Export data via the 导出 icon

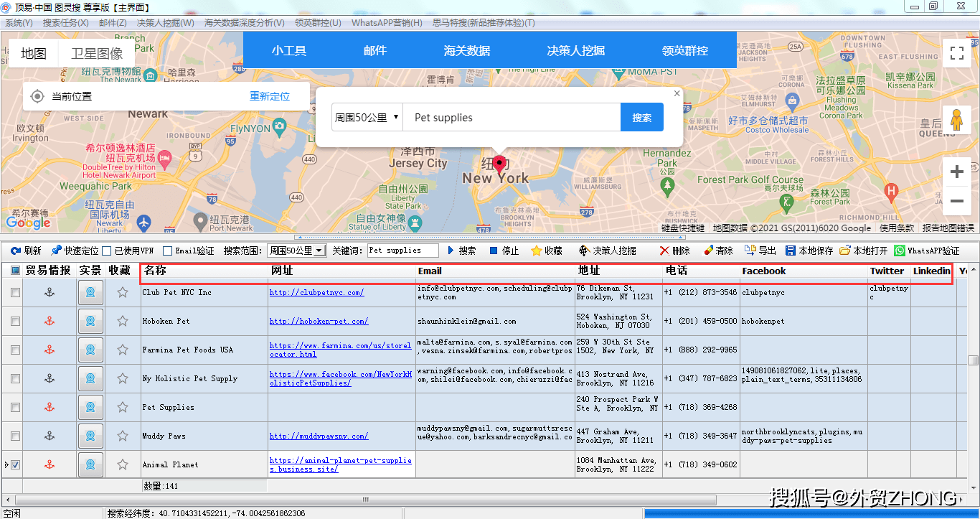750,251
